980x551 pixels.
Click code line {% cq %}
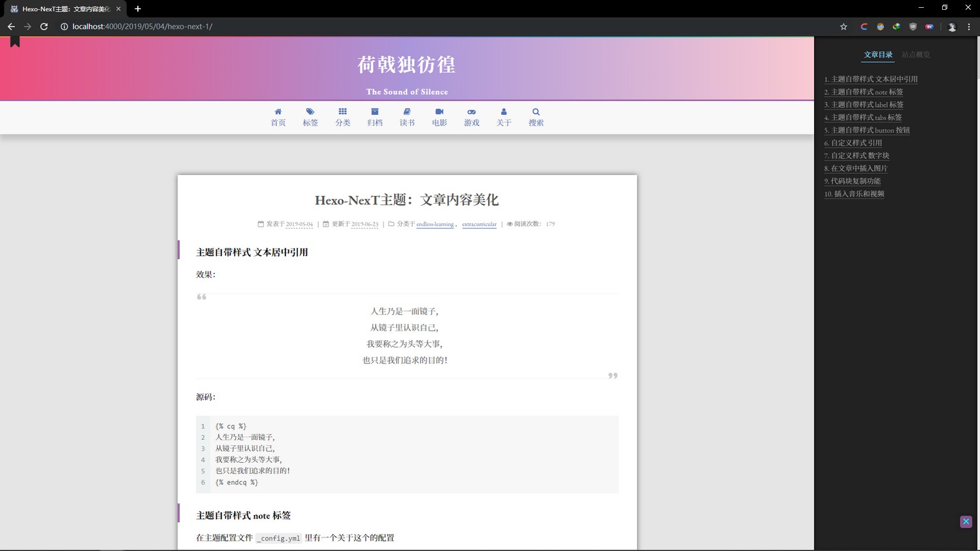[231, 426]
